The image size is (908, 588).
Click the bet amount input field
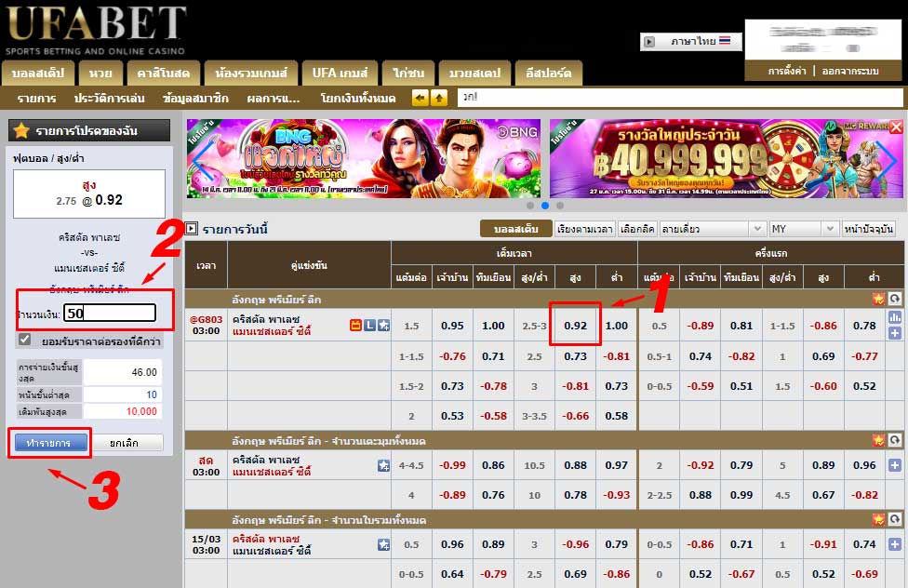[x=109, y=314]
